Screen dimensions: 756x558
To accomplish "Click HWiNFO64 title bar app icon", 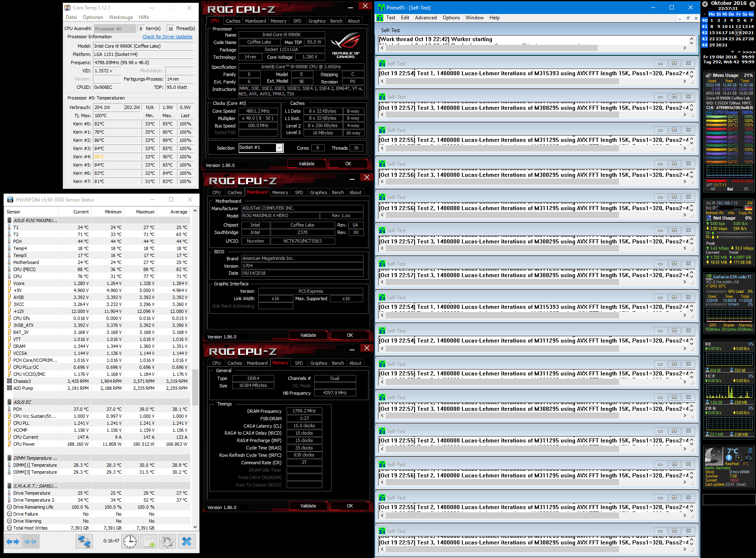I will pos(10,200).
